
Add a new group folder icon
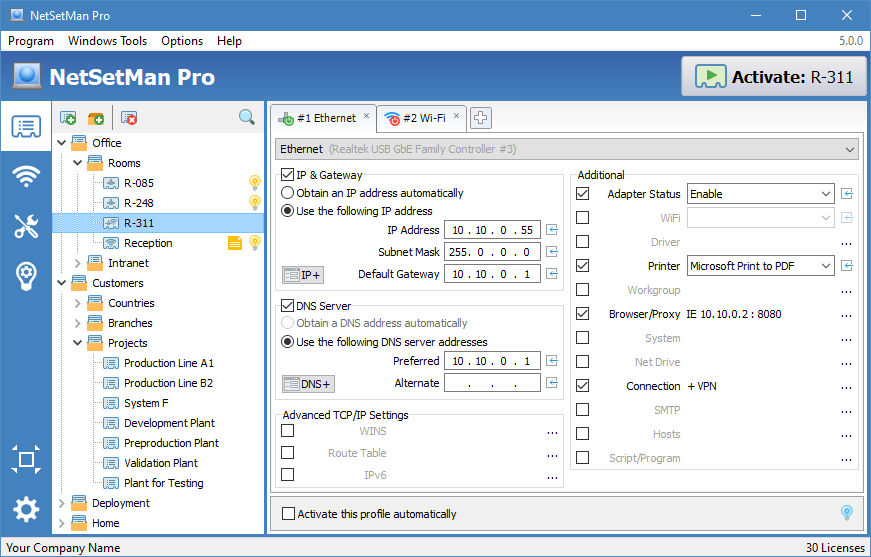coord(96,118)
